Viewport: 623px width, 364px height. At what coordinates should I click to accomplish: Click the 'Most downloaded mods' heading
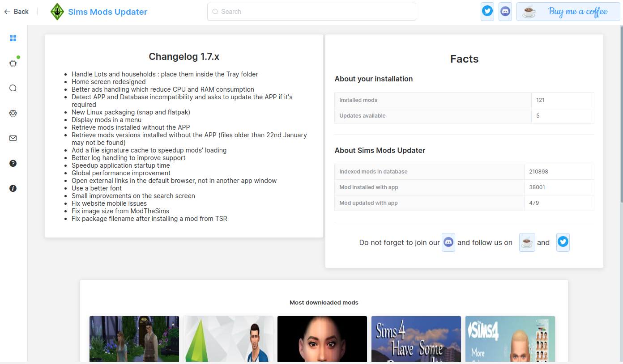324,303
